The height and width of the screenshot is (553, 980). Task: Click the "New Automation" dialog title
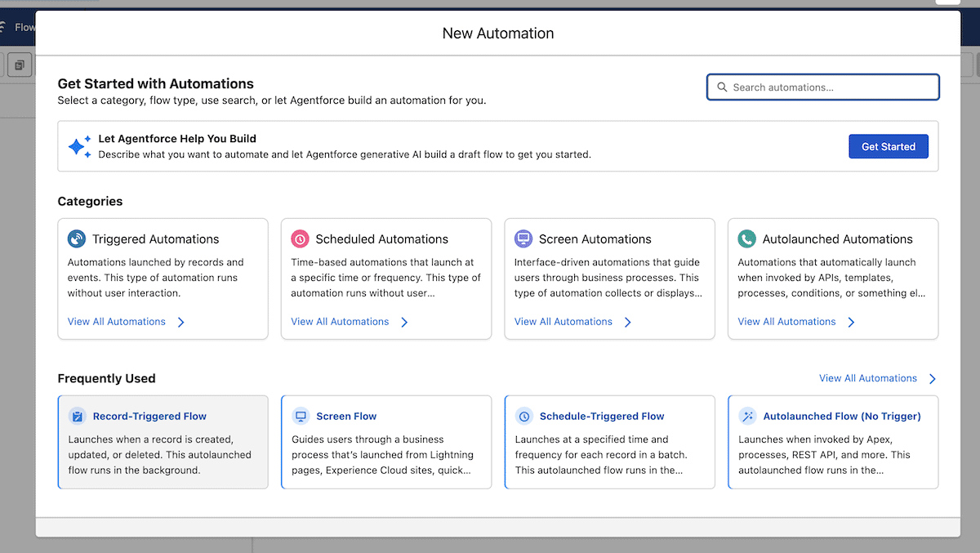pyautogui.click(x=498, y=33)
